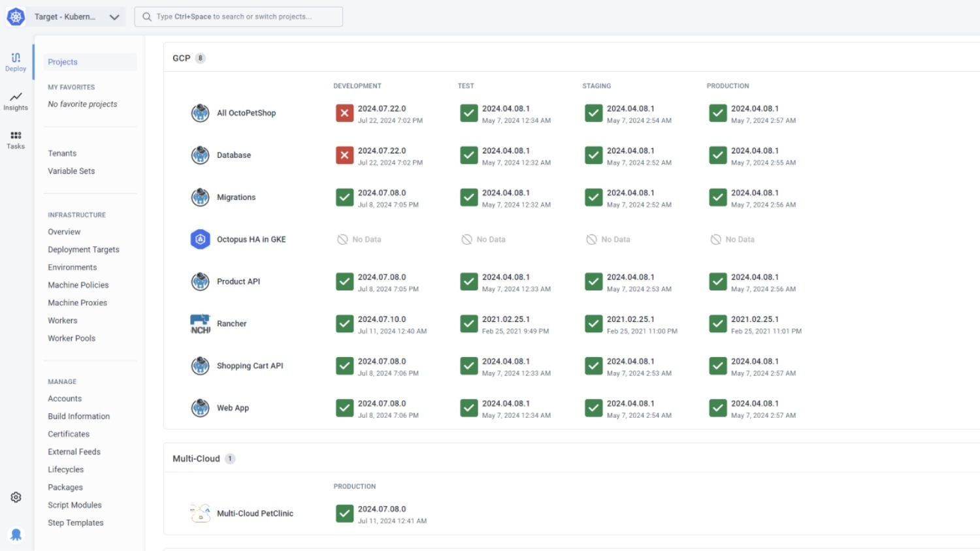Open Machine Policies page
The width and height of the screenshot is (980, 551).
(78, 285)
